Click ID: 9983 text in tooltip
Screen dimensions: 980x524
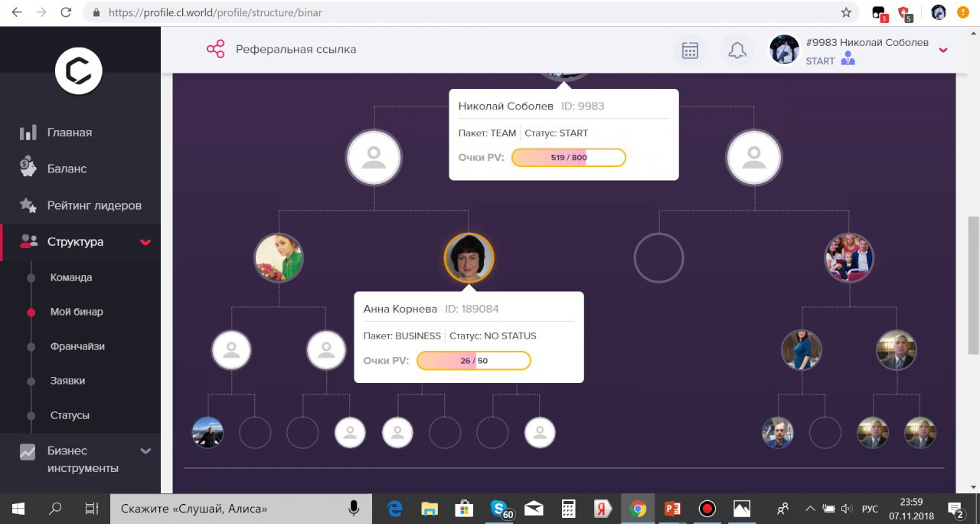coord(583,106)
